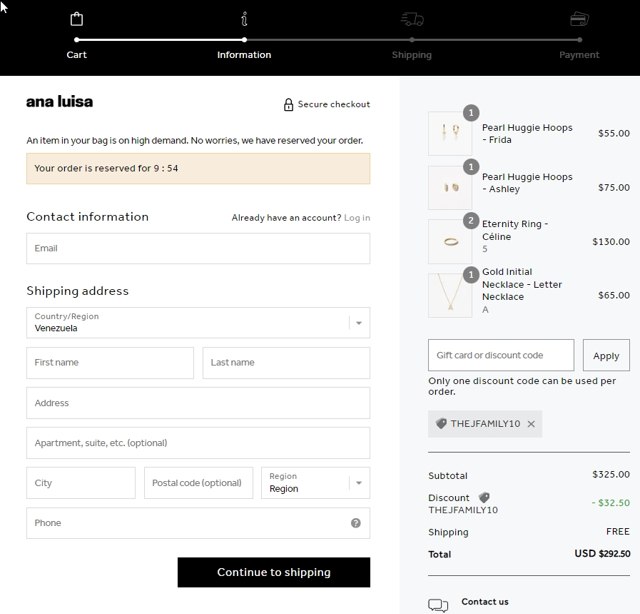Click the Payment credit card icon
The image size is (640, 614).
pyautogui.click(x=579, y=19)
